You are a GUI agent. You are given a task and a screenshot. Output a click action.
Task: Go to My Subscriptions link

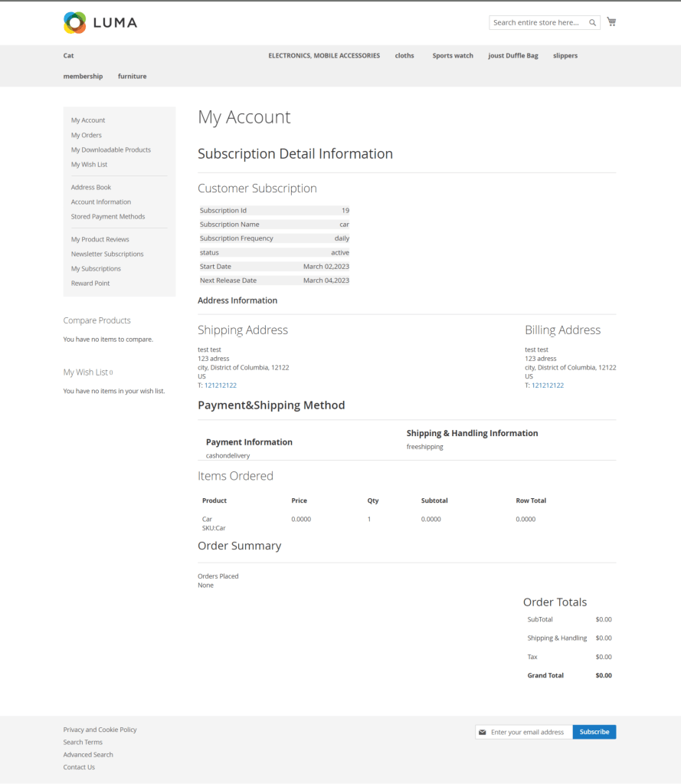click(x=96, y=268)
